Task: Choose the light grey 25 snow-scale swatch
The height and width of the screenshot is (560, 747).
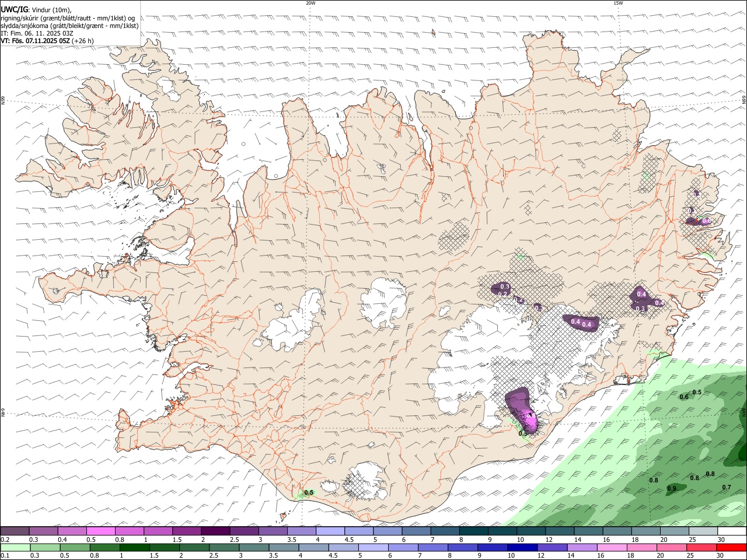Action: 704,531
